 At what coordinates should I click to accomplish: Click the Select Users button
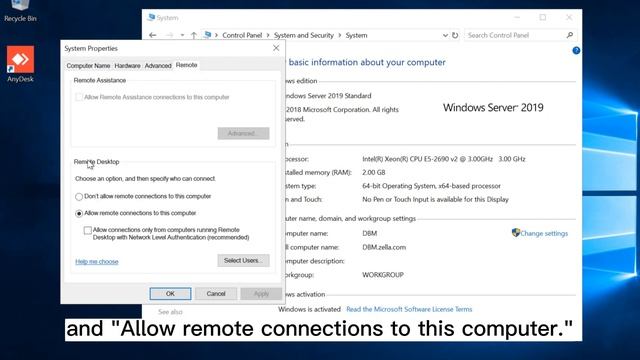coord(243,260)
